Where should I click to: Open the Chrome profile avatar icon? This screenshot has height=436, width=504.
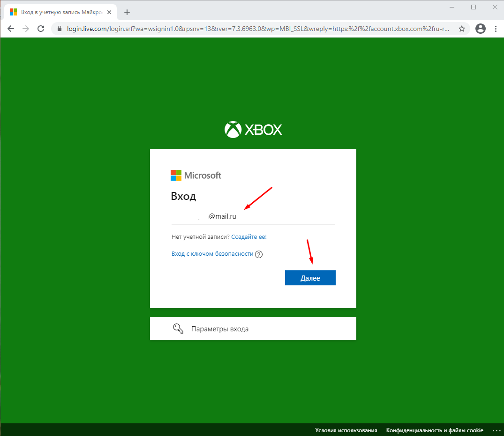point(481,29)
